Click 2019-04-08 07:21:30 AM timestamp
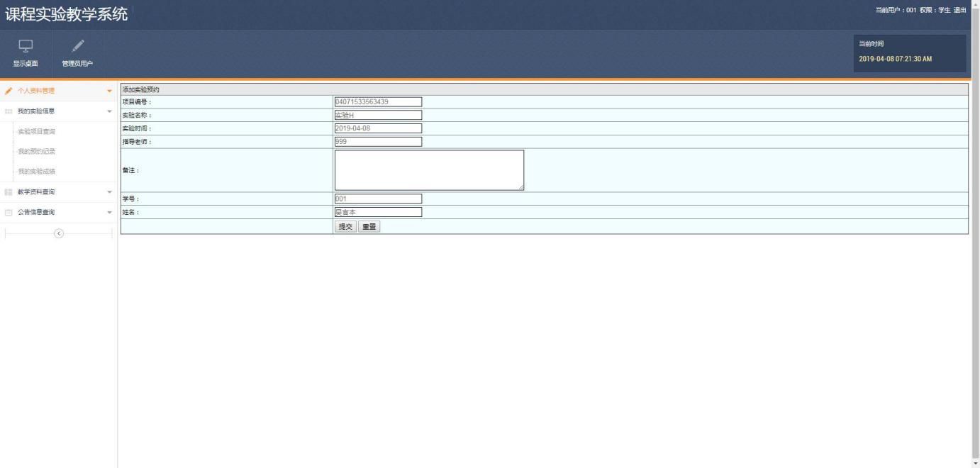The height and width of the screenshot is (468, 980). pos(895,59)
